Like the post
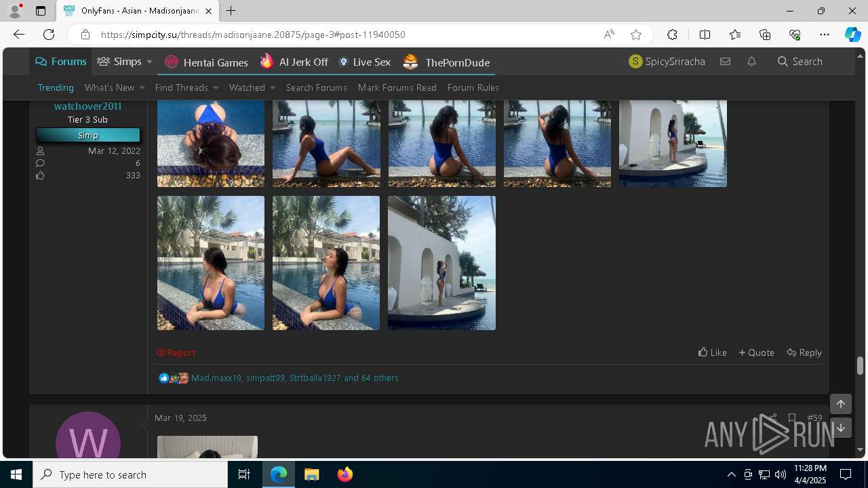 [712, 352]
